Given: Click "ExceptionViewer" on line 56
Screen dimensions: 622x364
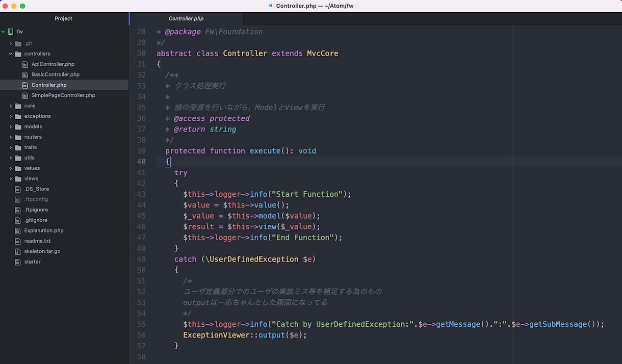Looking at the screenshot, I should 216,335.
